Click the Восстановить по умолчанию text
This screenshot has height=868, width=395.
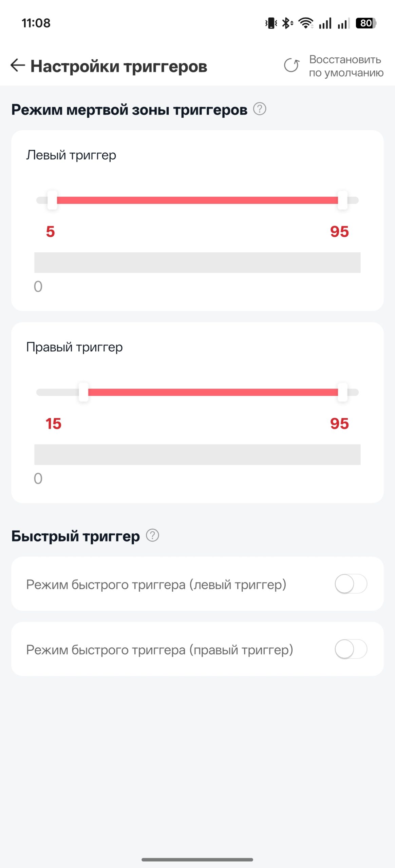[346, 66]
